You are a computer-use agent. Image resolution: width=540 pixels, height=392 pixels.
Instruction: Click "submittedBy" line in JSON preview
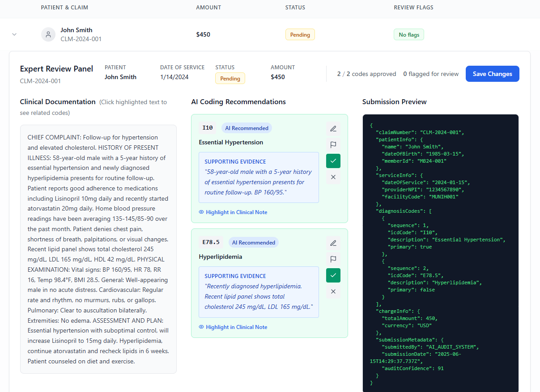[430, 347]
